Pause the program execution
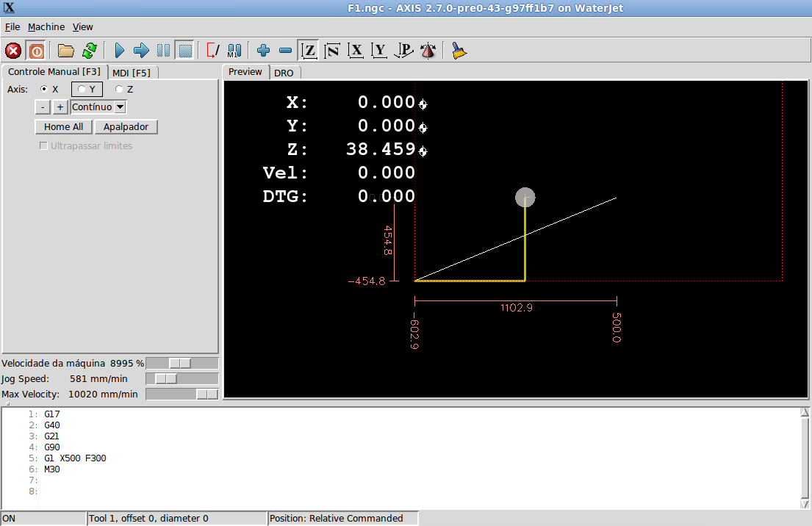Screen dimensions: 812x526 click(164, 51)
